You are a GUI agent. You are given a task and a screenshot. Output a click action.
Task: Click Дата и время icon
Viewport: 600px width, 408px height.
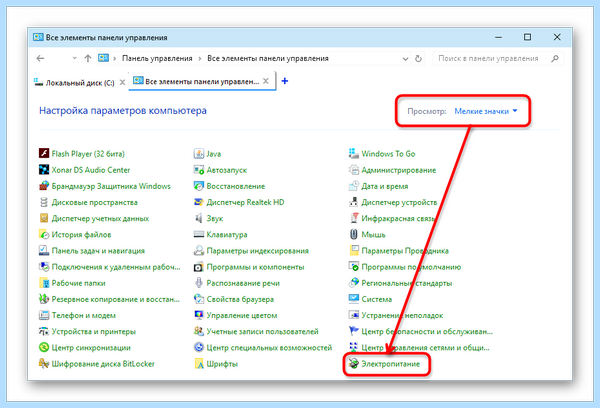pyautogui.click(x=354, y=186)
